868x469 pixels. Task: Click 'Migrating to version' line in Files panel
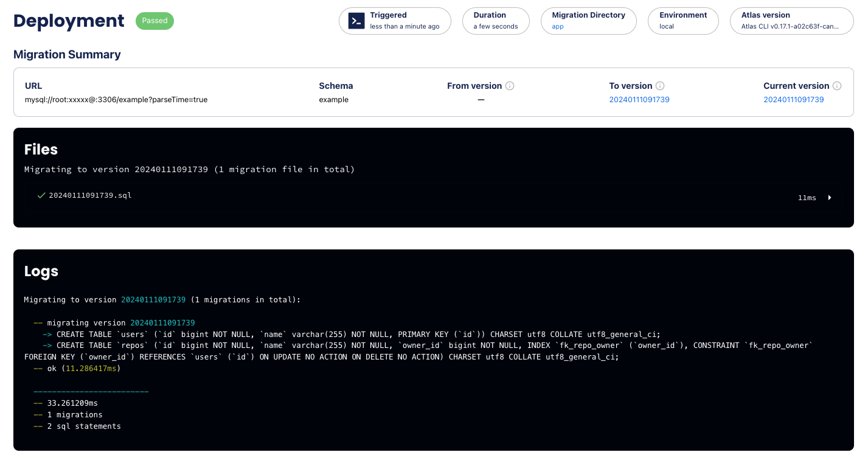(189, 170)
